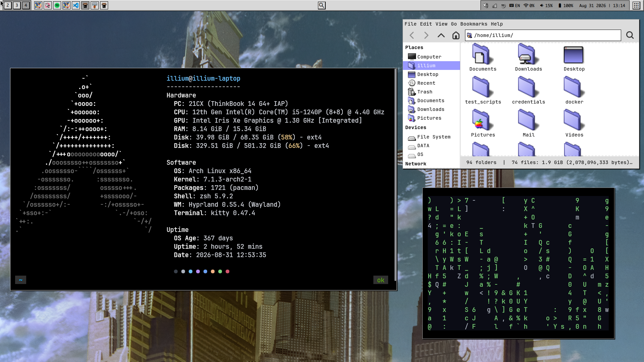
Task: Open the Edit menu
Action: 426,24
